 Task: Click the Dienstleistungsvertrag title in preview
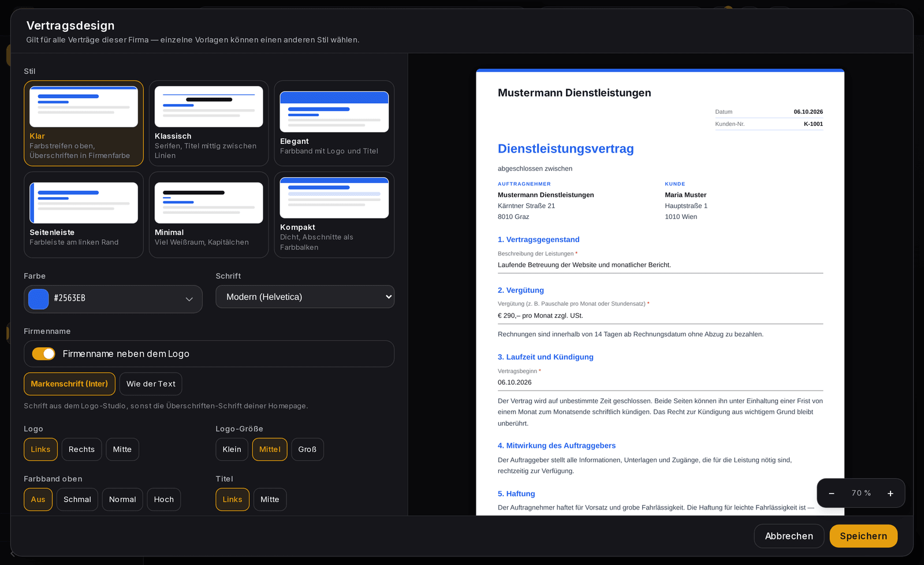pos(565,149)
